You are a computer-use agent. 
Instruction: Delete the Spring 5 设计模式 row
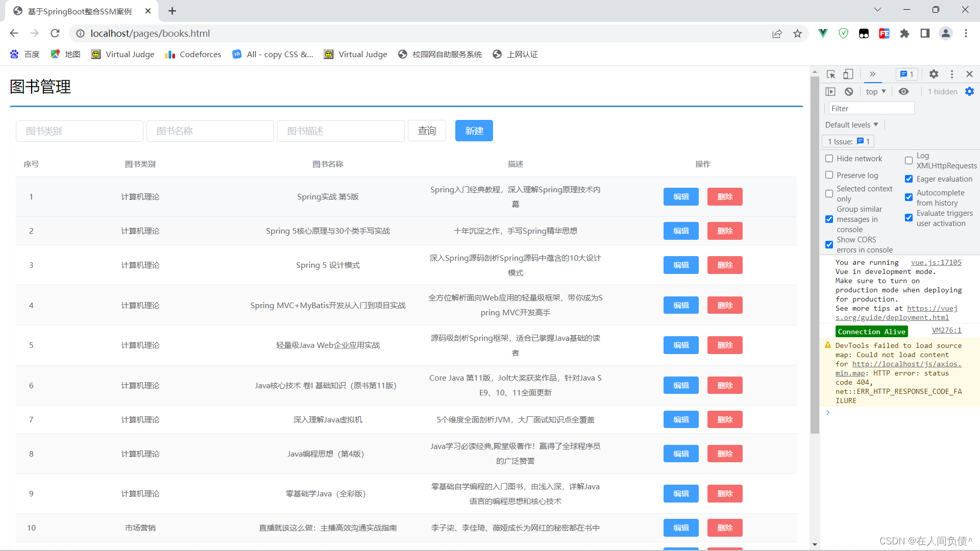point(725,265)
